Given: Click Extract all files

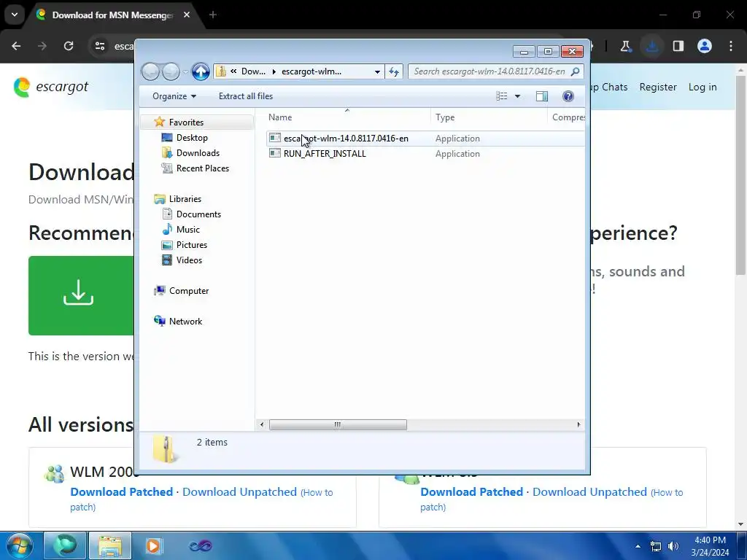Looking at the screenshot, I should 246,96.
